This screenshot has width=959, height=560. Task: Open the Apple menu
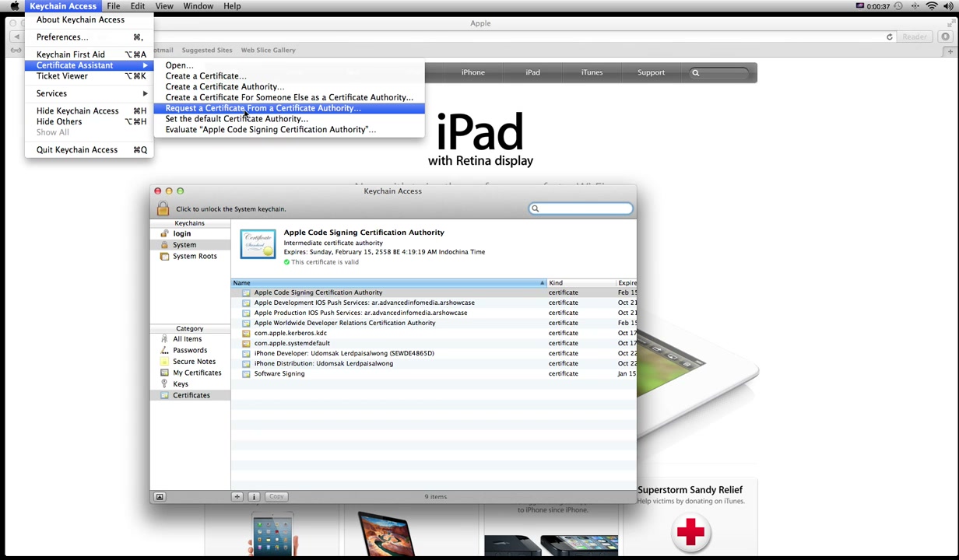point(14,6)
